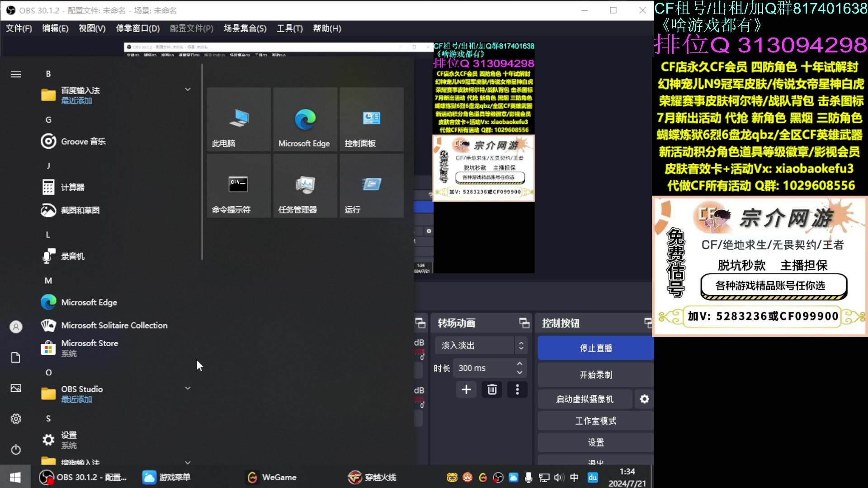The width and height of the screenshot is (868, 488).
Task: Open the 视图(V) menu
Action: pos(92,28)
